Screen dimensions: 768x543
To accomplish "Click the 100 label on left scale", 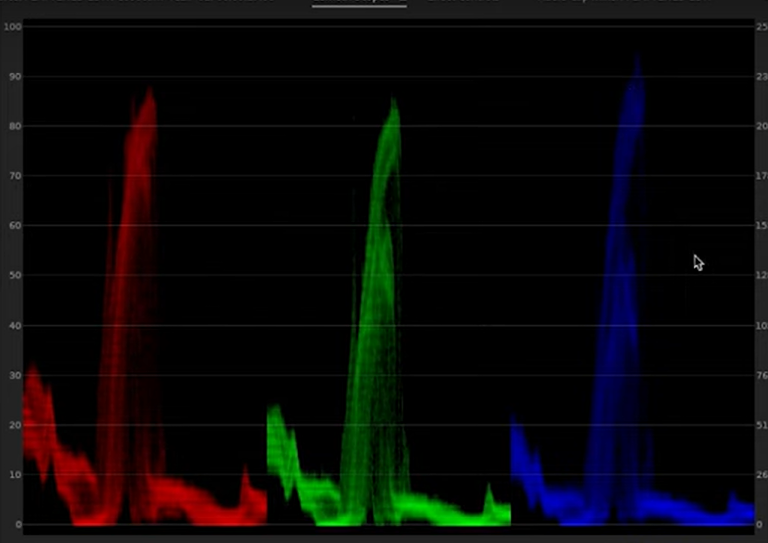I will 12,26.
